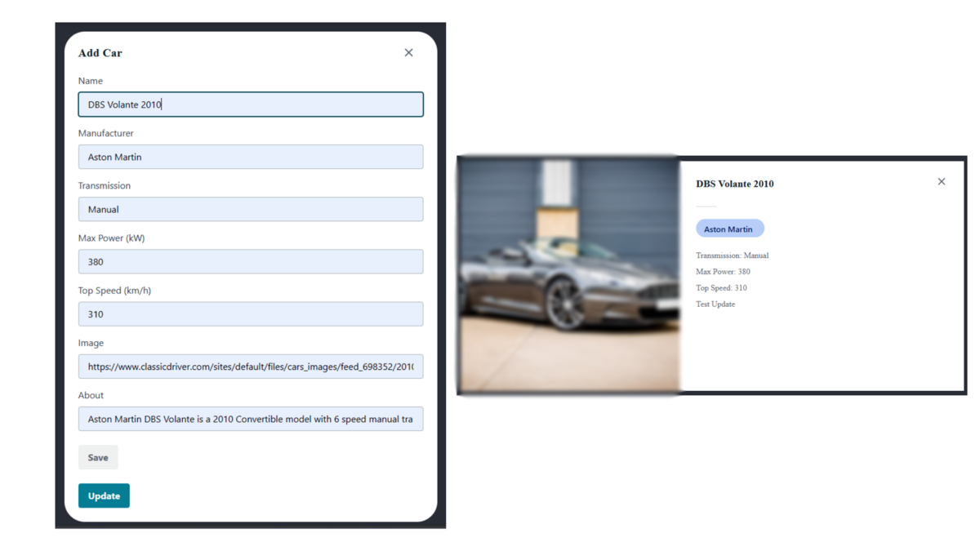Click the Test Update text
980x551 pixels.
pyautogui.click(x=715, y=304)
